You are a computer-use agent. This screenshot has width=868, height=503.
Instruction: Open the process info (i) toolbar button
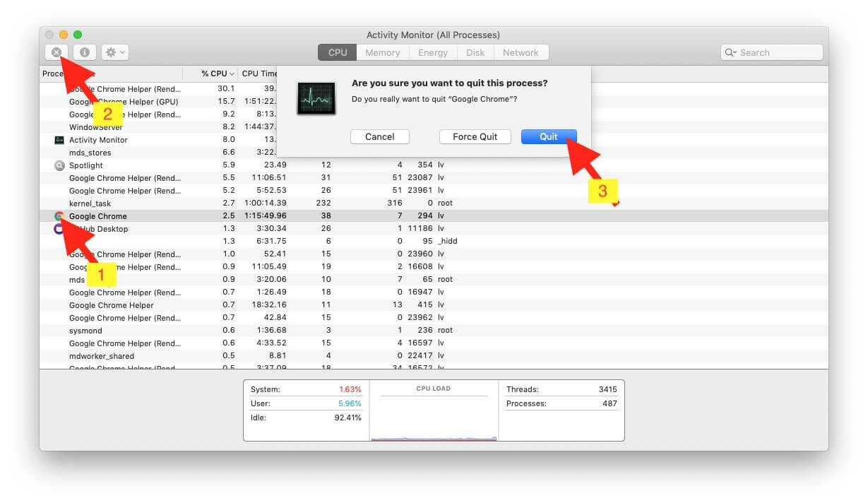point(85,52)
